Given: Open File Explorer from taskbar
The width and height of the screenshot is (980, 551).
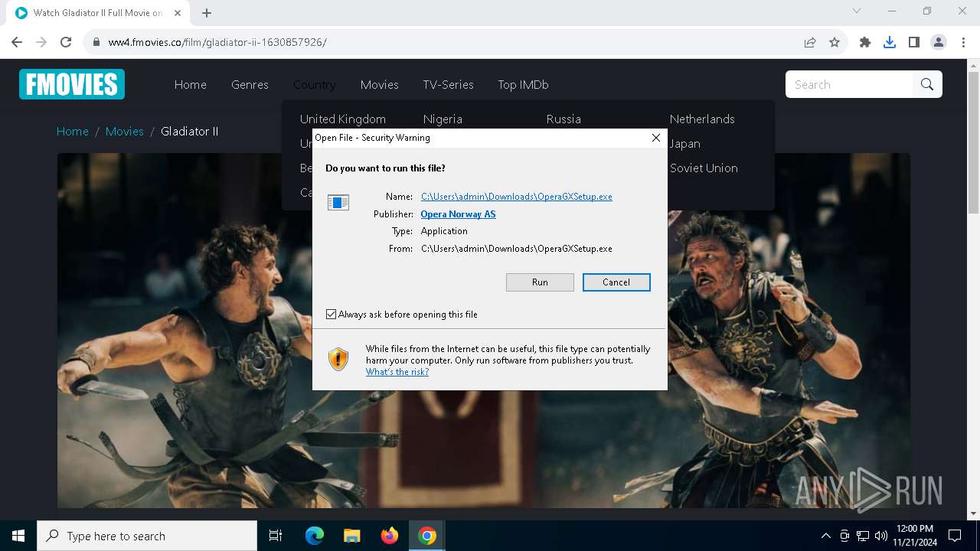Looking at the screenshot, I should click(351, 536).
